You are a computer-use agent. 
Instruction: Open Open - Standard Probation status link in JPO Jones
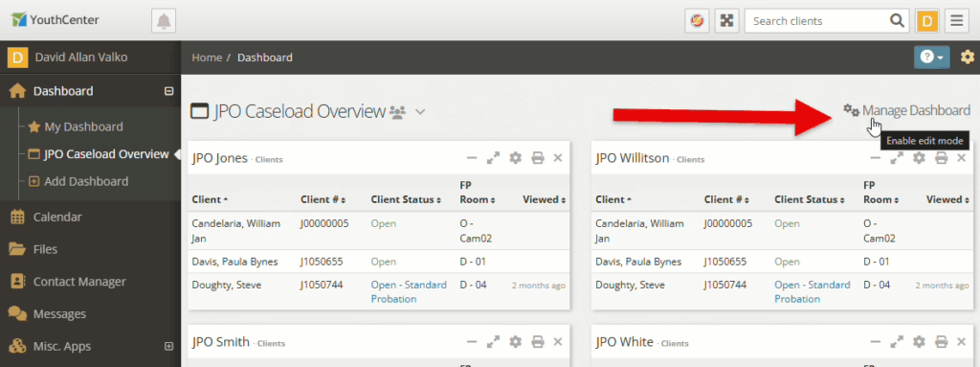coord(409,292)
